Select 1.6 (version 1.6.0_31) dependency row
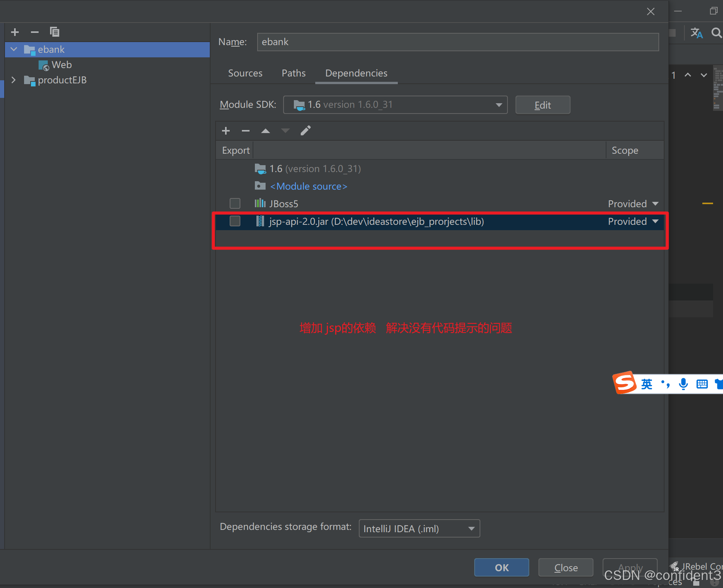Viewport: 723px width, 588px height. 439,169
